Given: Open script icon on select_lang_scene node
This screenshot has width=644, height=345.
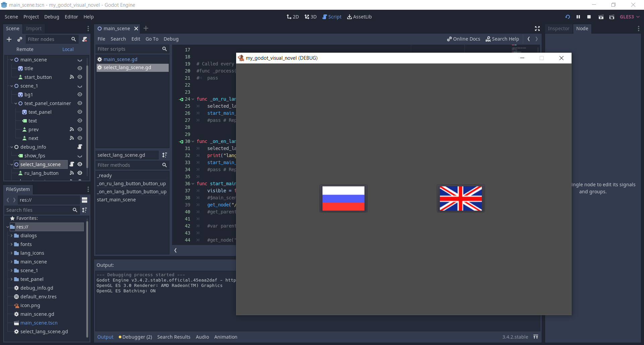Looking at the screenshot, I should (71, 164).
